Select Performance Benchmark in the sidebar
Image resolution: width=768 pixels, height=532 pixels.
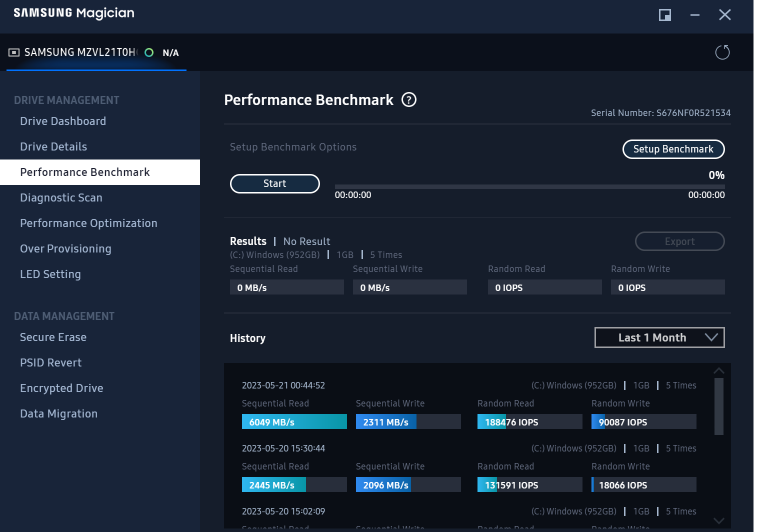click(x=100, y=172)
